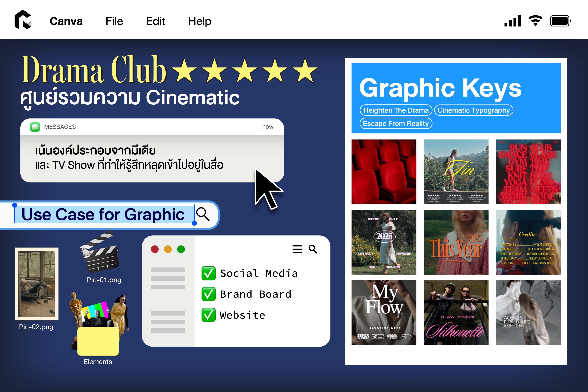Image resolution: width=588 pixels, height=392 pixels.
Task: Open the My Flow poster thumbnail
Action: pos(384,312)
